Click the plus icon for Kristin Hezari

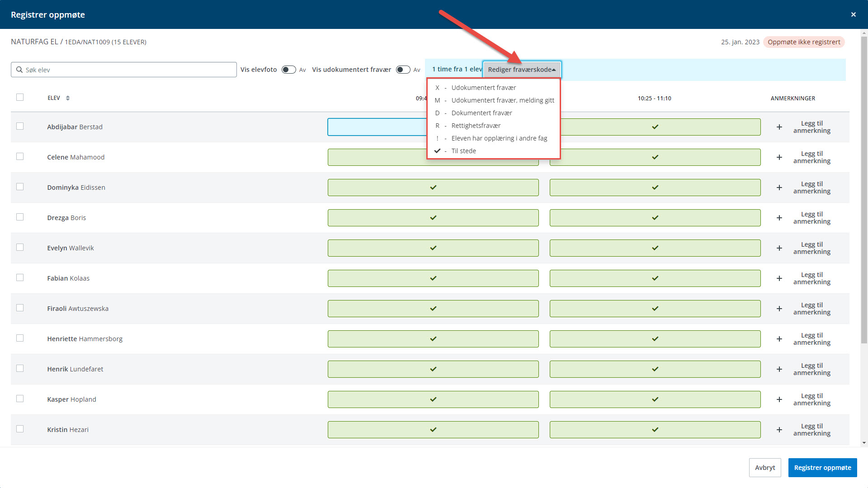pyautogui.click(x=779, y=430)
